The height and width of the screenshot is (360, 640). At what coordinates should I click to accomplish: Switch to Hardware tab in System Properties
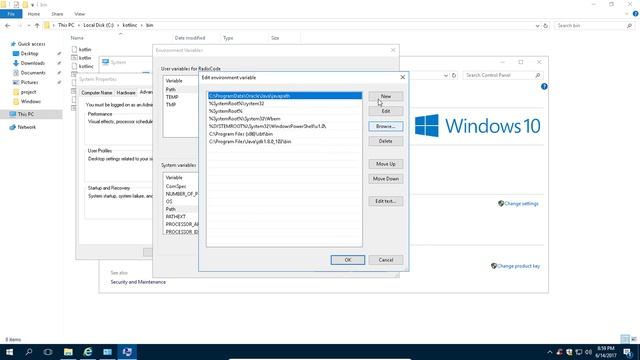(126, 93)
